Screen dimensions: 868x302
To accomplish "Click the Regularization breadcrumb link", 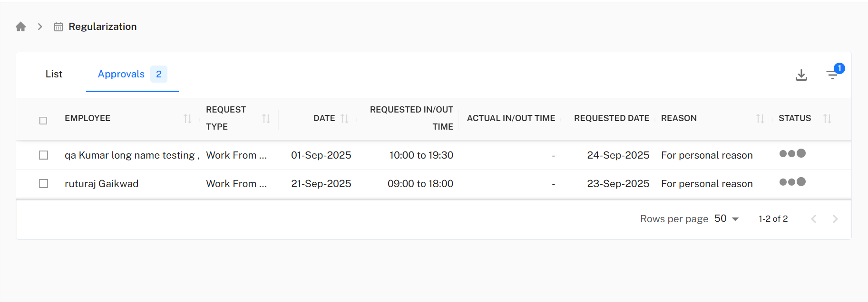I will point(103,26).
